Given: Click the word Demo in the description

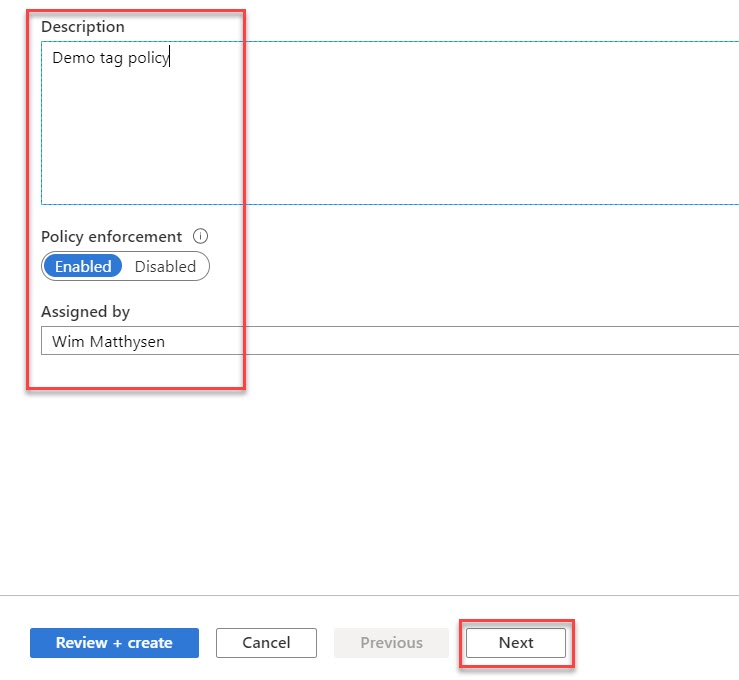Looking at the screenshot, I should pos(73,58).
